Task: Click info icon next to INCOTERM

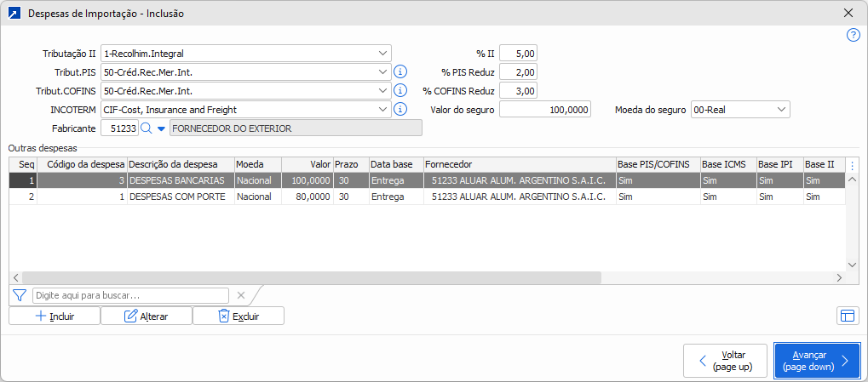Action: pos(400,110)
